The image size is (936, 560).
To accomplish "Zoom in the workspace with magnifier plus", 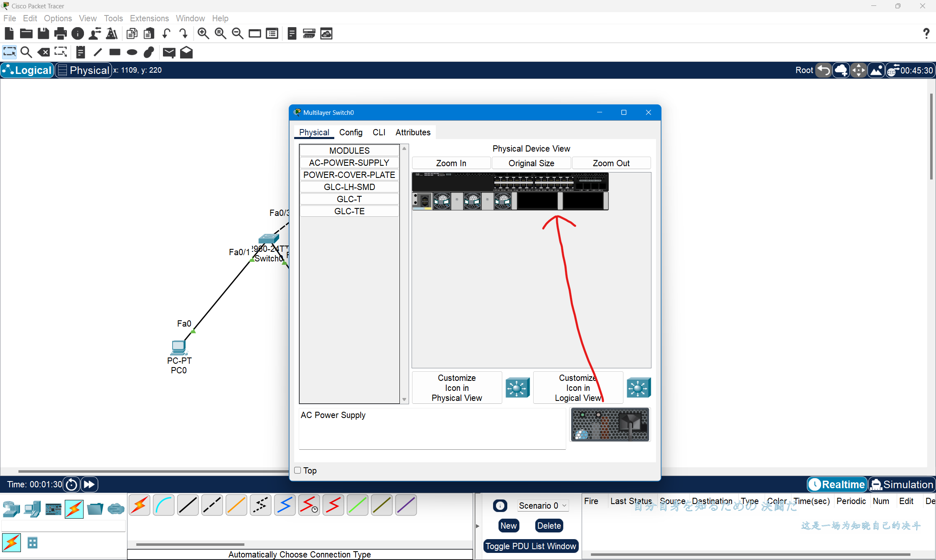I will pos(203,33).
